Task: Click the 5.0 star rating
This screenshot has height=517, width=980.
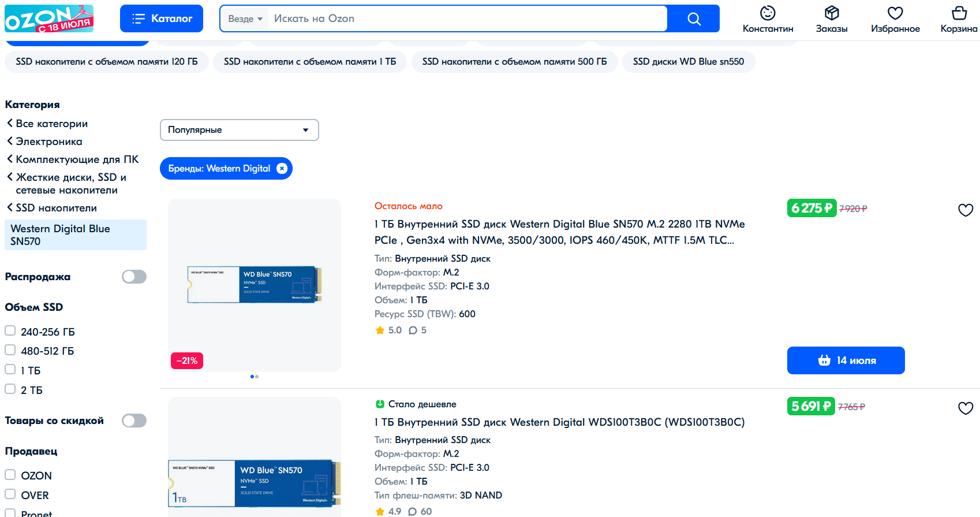Action: pyautogui.click(x=388, y=330)
